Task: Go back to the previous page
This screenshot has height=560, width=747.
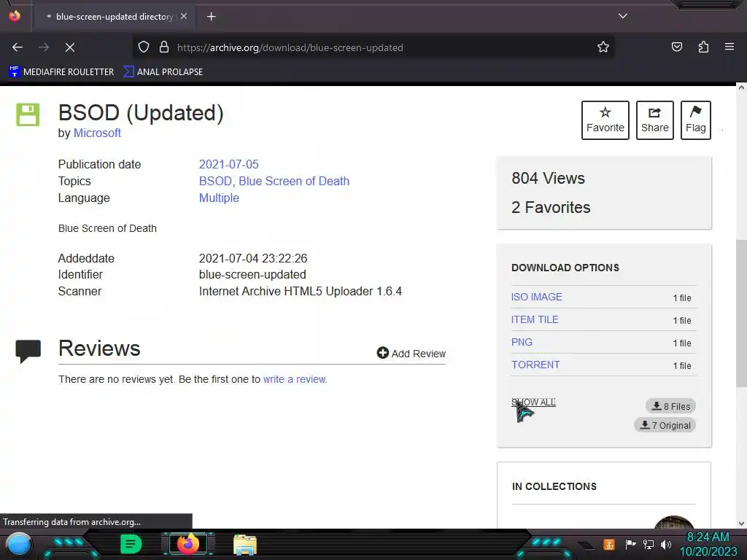Action: pyautogui.click(x=18, y=47)
